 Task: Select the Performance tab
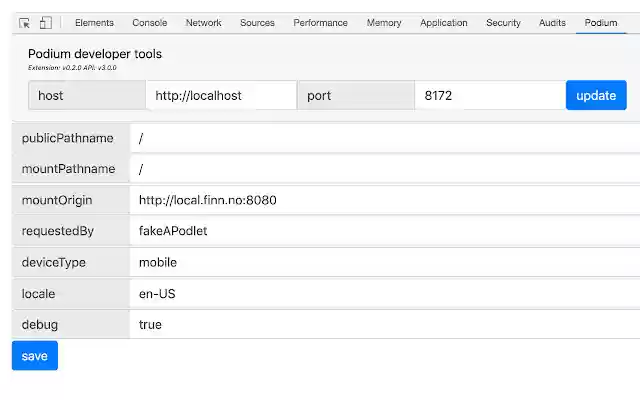click(x=321, y=23)
